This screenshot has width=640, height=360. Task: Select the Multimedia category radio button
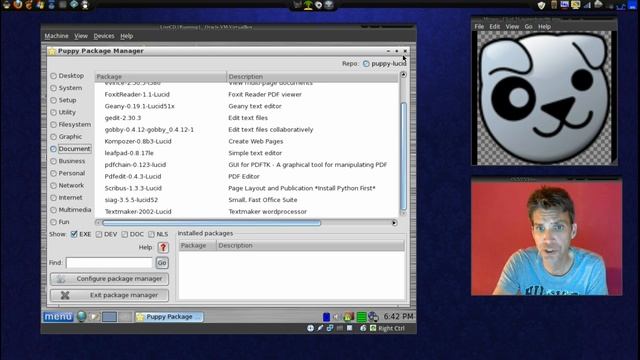(53, 210)
